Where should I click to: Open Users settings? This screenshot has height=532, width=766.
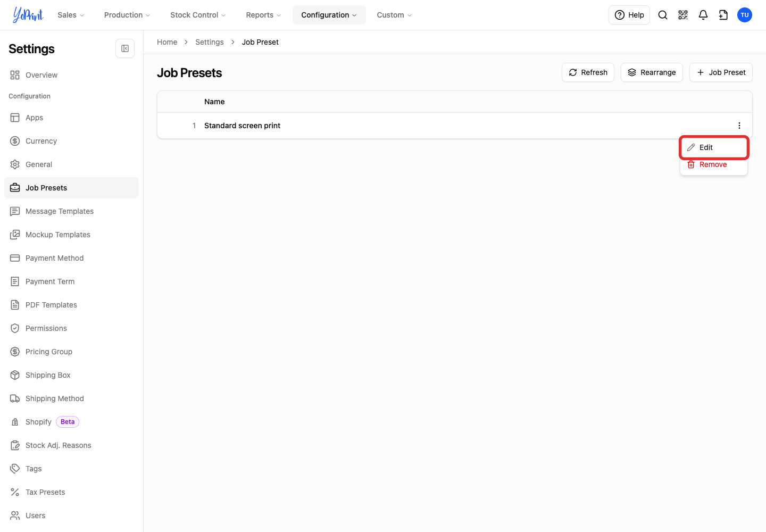tap(71, 516)
